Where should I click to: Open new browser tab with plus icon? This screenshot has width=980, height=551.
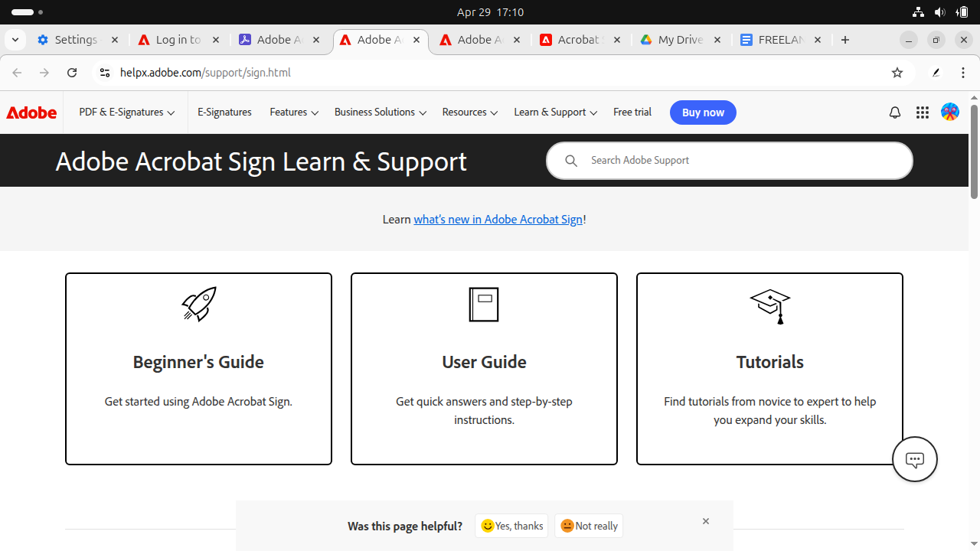[x=845, y=40]
